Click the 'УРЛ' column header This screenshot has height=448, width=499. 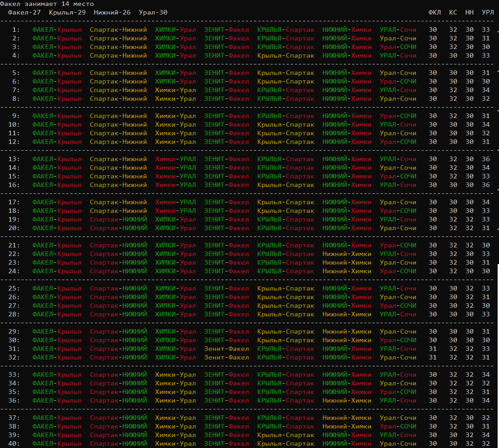(x=488, y=12)
